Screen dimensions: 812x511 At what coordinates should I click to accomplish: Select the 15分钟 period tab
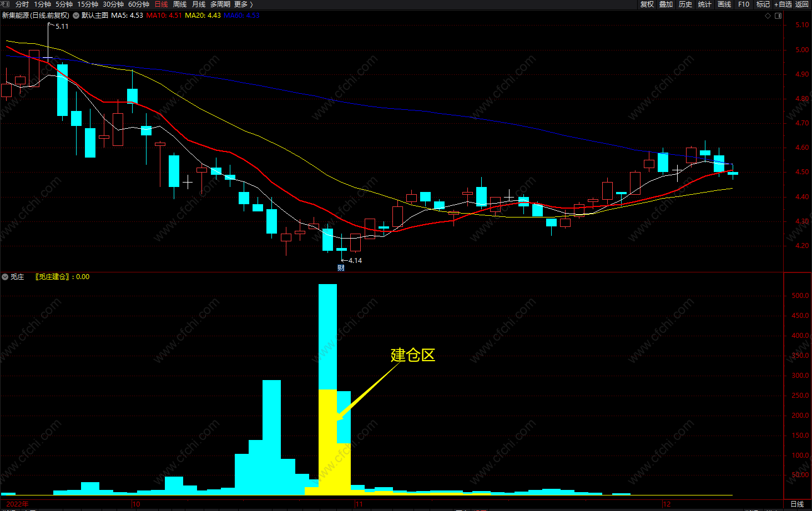[x=87, y=4]
